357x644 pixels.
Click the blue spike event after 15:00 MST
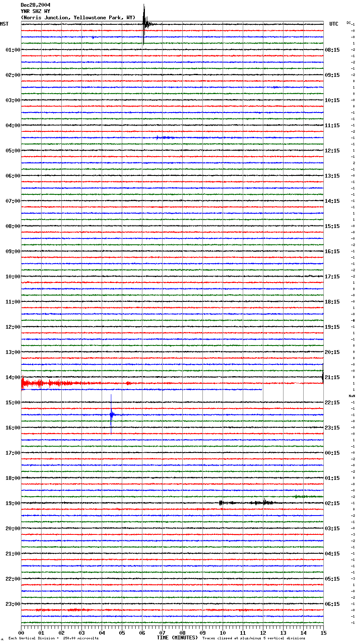click(x=111, y=415)
